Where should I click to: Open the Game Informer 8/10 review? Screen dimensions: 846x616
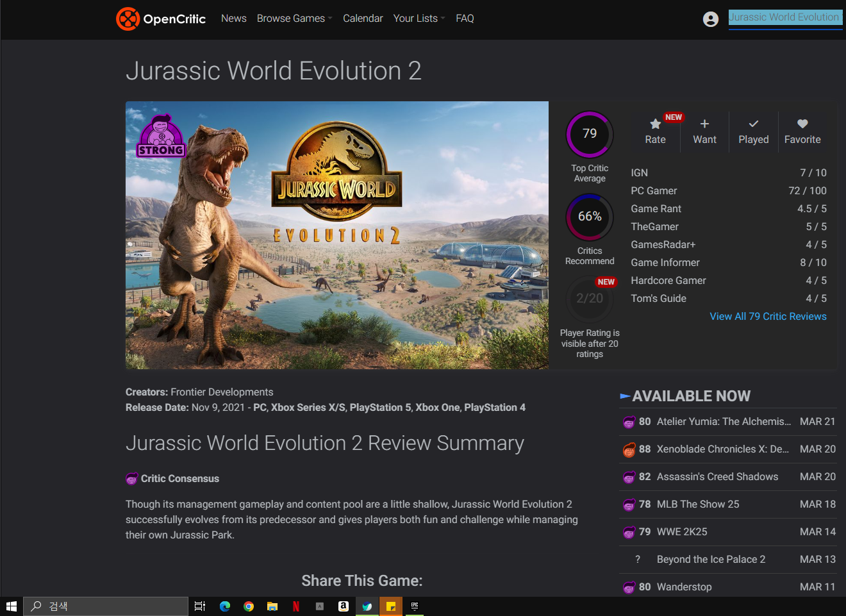pyautogui.click(x=729, y=263)
